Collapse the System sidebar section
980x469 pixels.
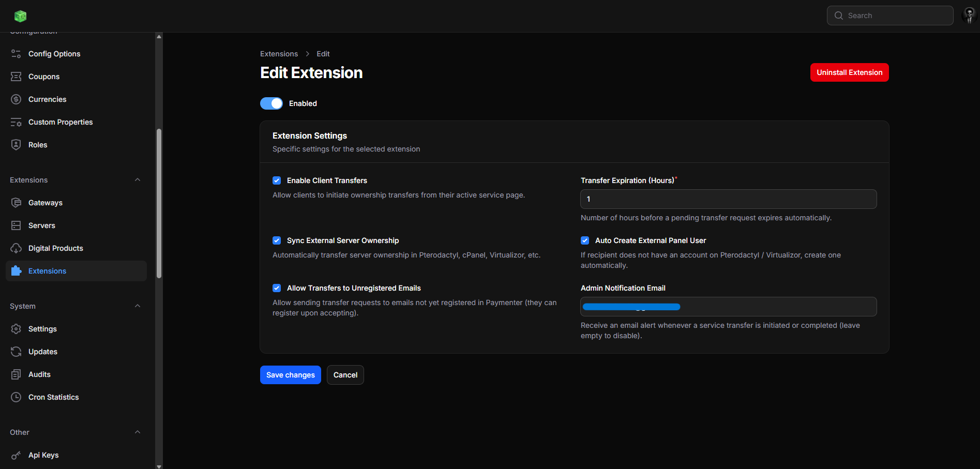tap(138, 306)
